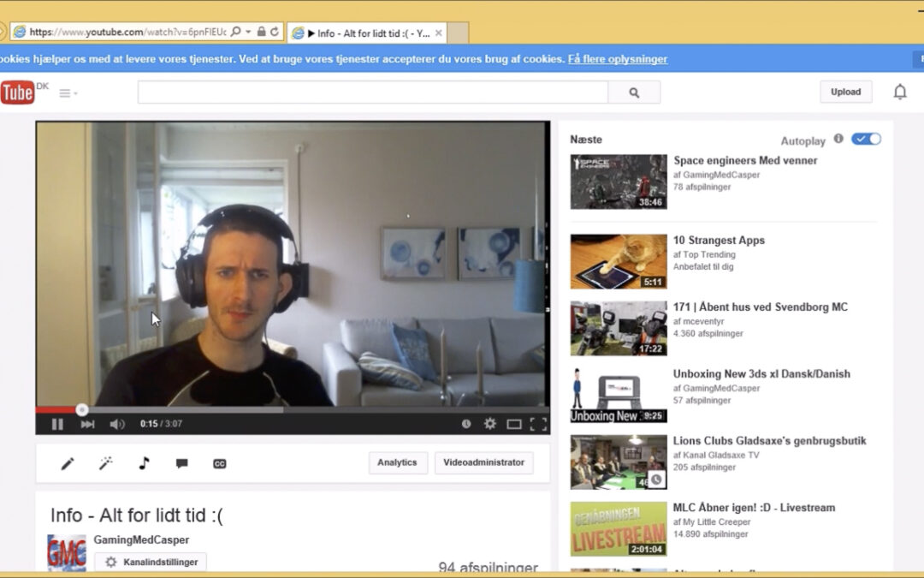Click the browser URL address field

(x=127, y=32)
